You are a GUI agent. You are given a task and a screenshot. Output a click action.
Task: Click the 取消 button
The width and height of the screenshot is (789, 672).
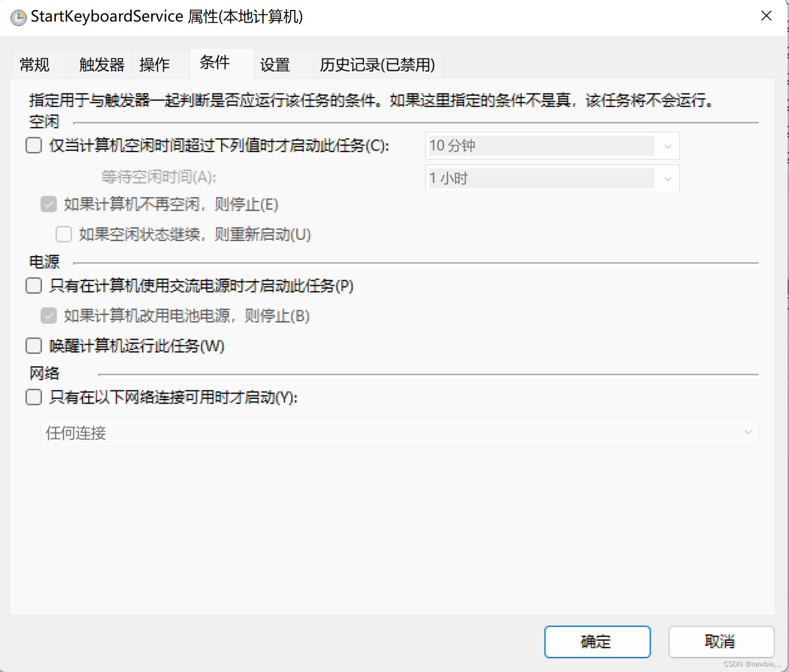[721, 641]
